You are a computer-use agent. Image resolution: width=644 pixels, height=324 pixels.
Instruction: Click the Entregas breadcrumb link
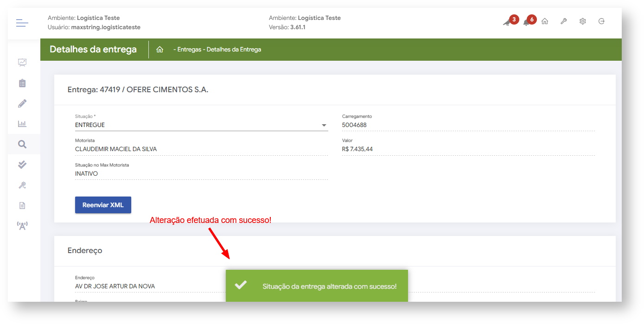(x=190, y=50)
